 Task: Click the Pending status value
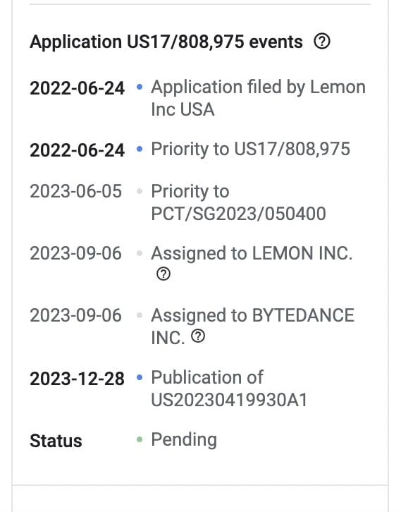(184, 440)
